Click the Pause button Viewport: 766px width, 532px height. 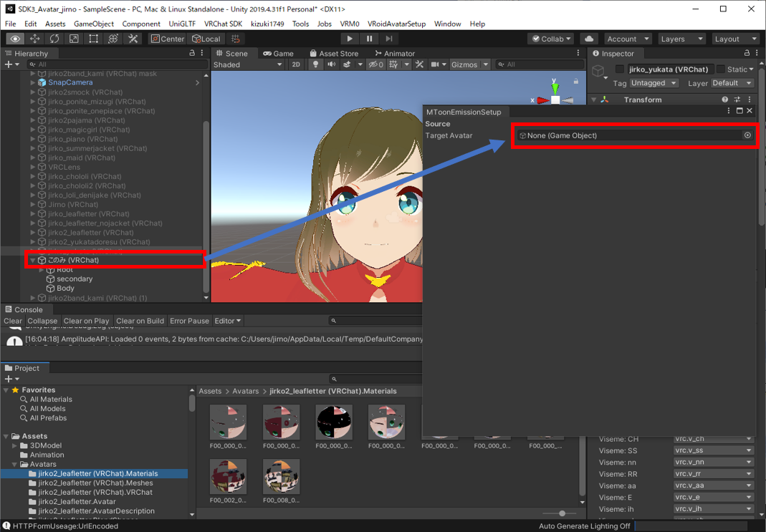(x=369, y=39)
